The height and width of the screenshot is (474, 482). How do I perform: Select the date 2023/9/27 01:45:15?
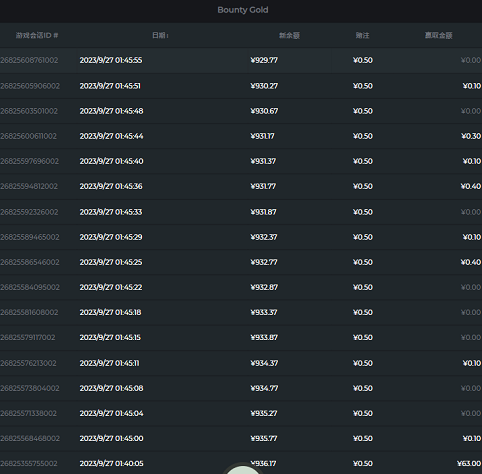point(110,338)
